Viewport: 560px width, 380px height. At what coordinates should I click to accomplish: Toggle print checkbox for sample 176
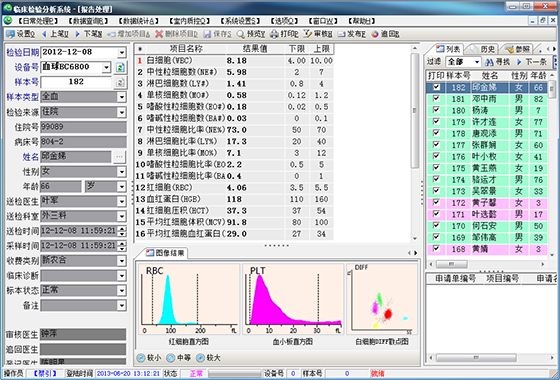[x=436, y=156]
